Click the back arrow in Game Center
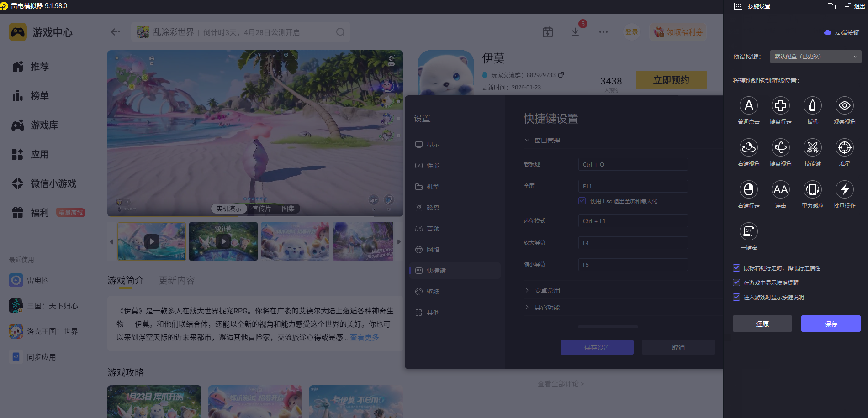Screen dimensions: 868x418 [115, 32]
